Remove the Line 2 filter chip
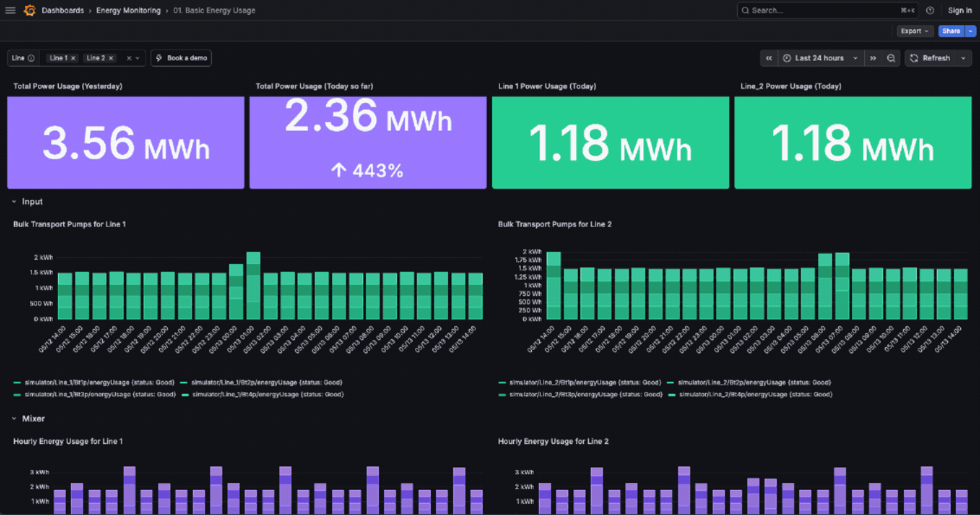 (112, 58)
